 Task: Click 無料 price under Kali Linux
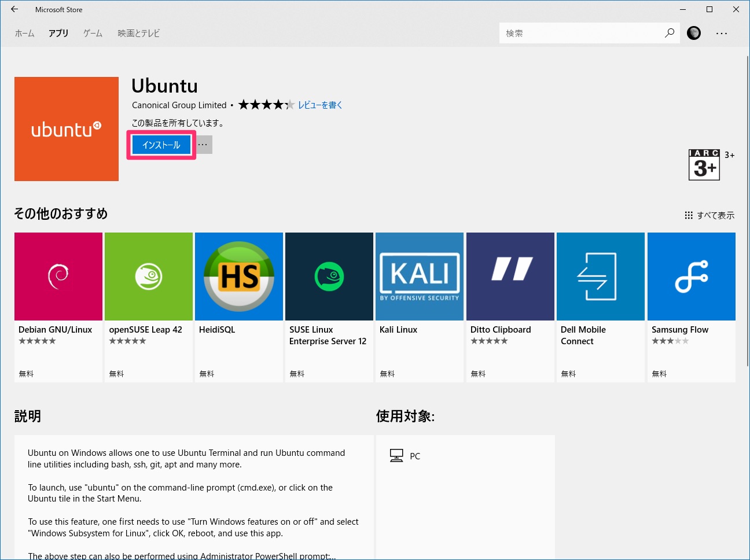(x=387, y=374)
